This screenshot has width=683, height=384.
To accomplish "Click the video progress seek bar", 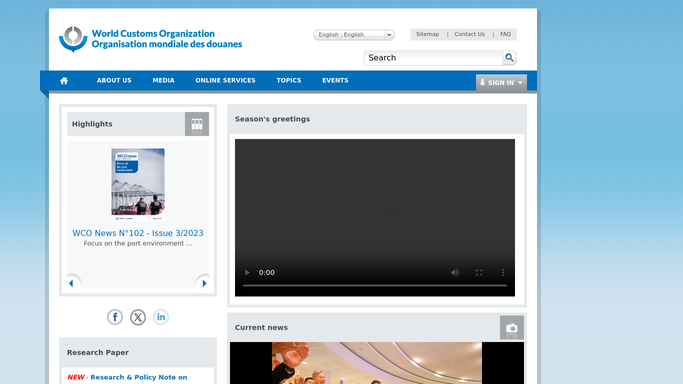I will 375,286.
